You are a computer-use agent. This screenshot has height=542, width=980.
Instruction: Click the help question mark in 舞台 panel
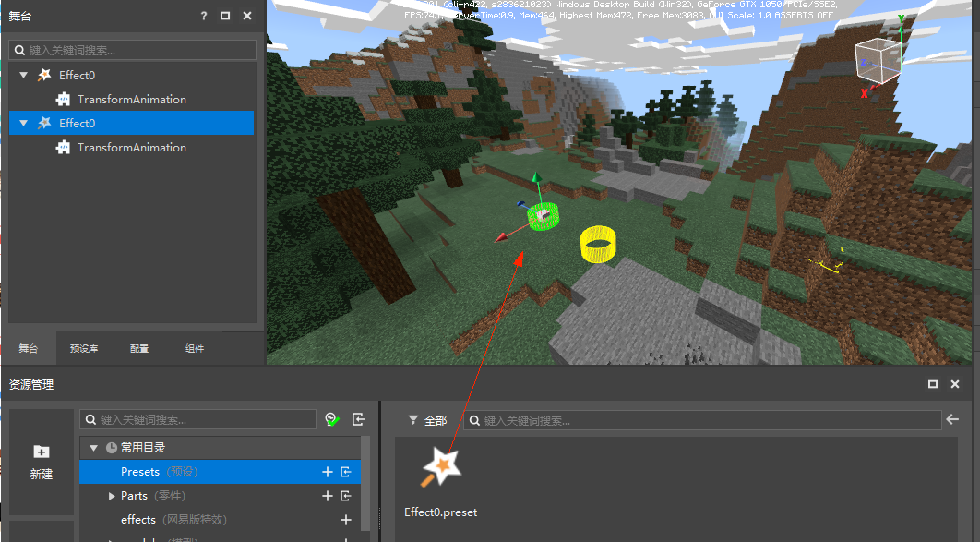204,17
